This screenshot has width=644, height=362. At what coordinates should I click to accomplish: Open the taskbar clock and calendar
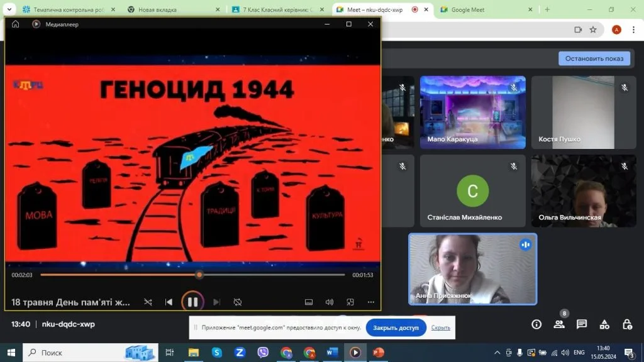[603, 353]
